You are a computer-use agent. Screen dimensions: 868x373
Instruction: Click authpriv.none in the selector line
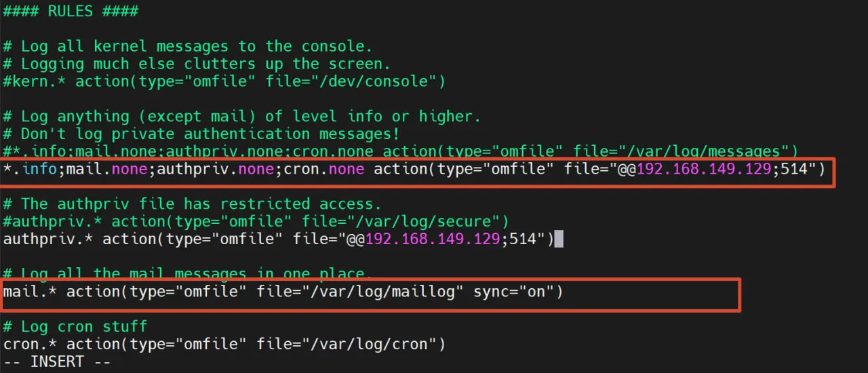pyautogui.click(x=216, y=169)
